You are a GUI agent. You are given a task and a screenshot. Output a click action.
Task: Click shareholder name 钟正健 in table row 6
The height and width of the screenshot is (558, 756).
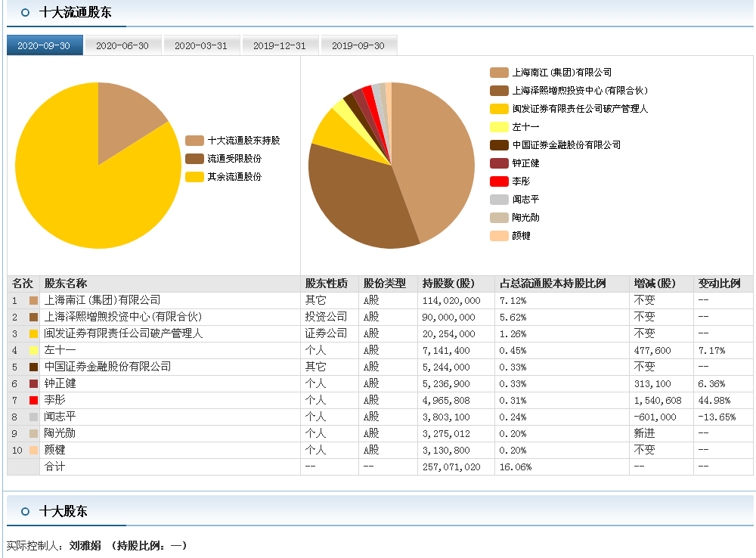pos(60,383)
